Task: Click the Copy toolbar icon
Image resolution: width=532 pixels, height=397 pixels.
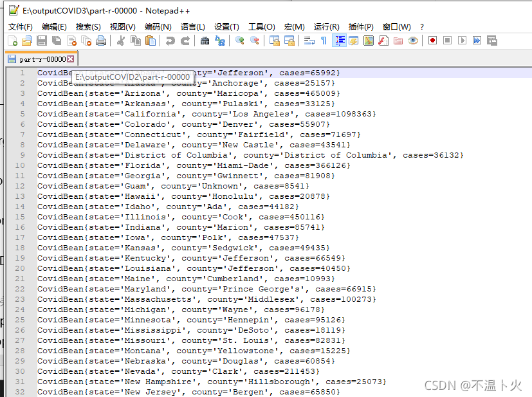Action: [x=136, y=41]
